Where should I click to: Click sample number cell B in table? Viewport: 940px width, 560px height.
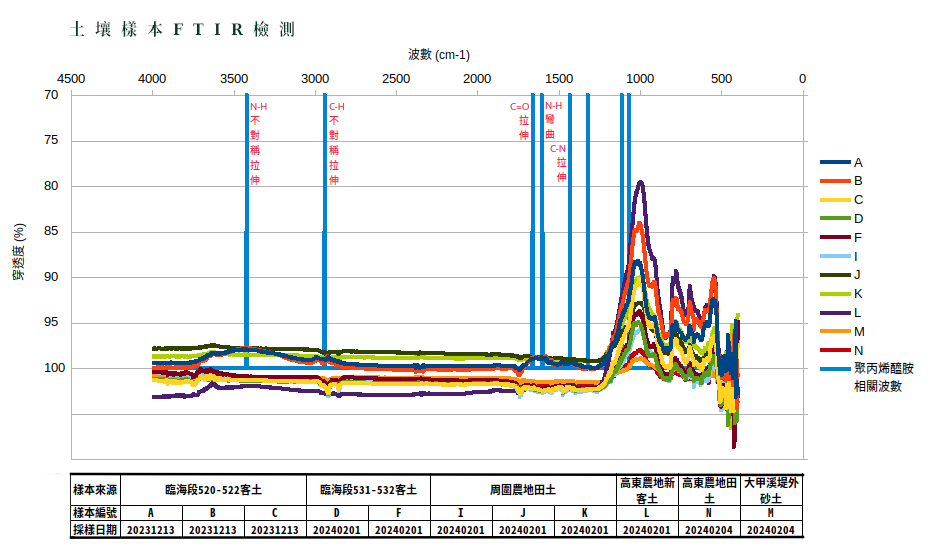[213, 513]
